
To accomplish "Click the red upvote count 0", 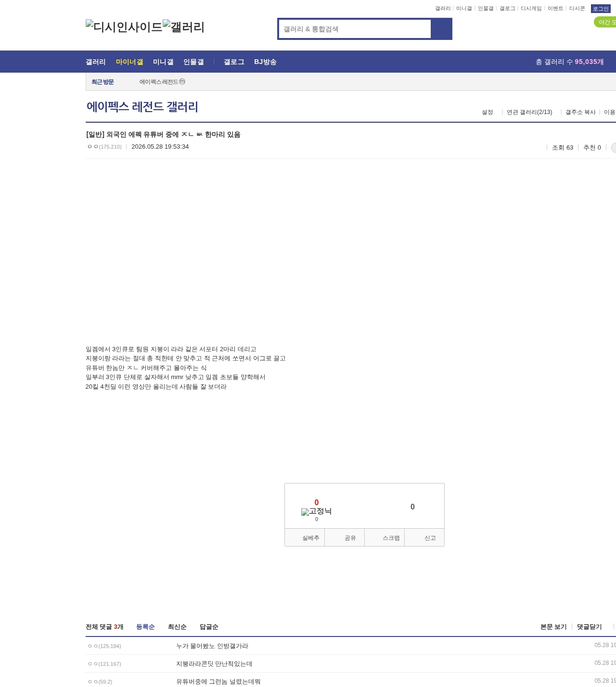I will pyautogui.click(x=317, y=502).
